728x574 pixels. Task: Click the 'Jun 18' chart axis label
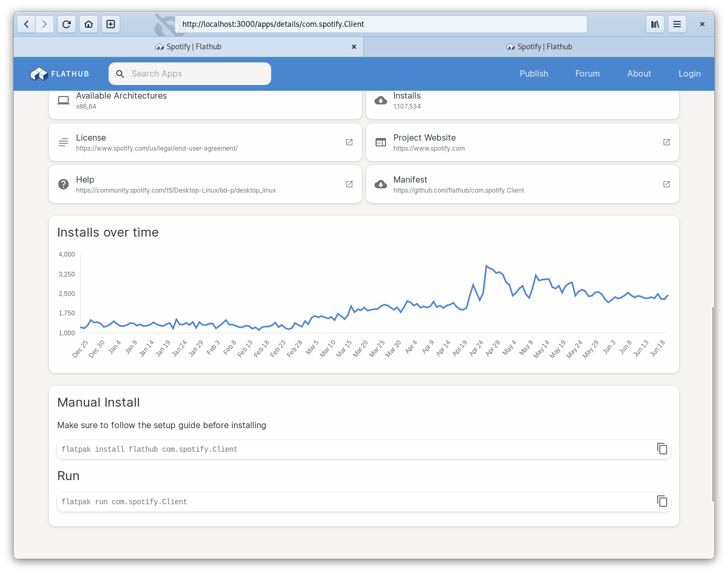pos(658,348)
